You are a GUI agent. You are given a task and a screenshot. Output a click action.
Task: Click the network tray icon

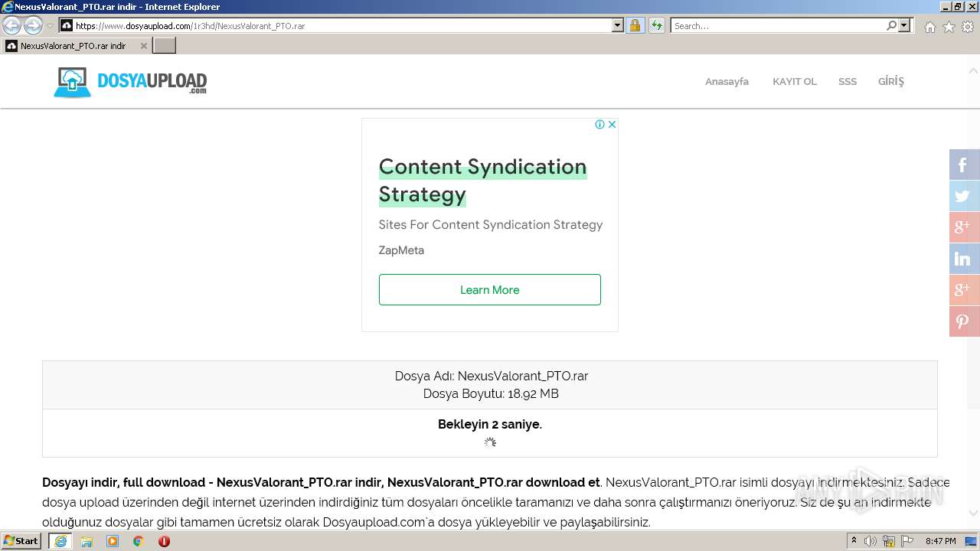coord(889,541)
